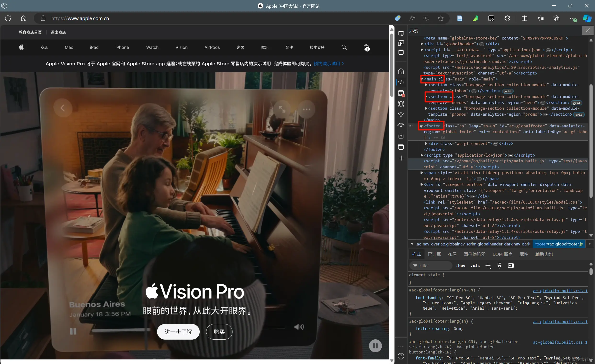Click the browser refresh icon

coord(8,18)
